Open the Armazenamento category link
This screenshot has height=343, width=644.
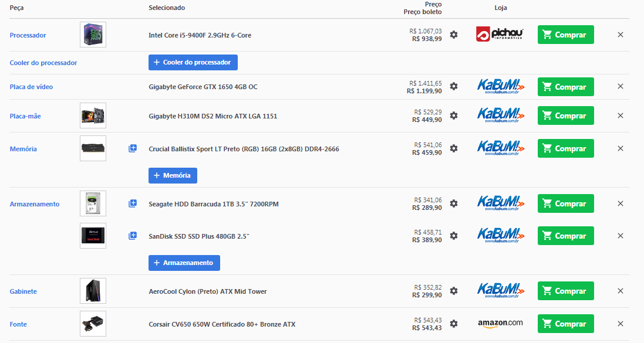click(x=35, y=204)
